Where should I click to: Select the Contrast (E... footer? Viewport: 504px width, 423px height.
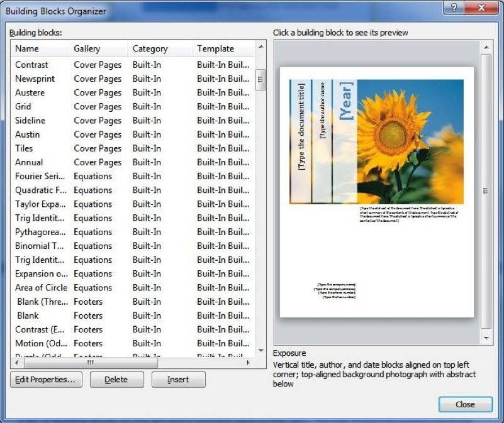click(x=133, y=329)
